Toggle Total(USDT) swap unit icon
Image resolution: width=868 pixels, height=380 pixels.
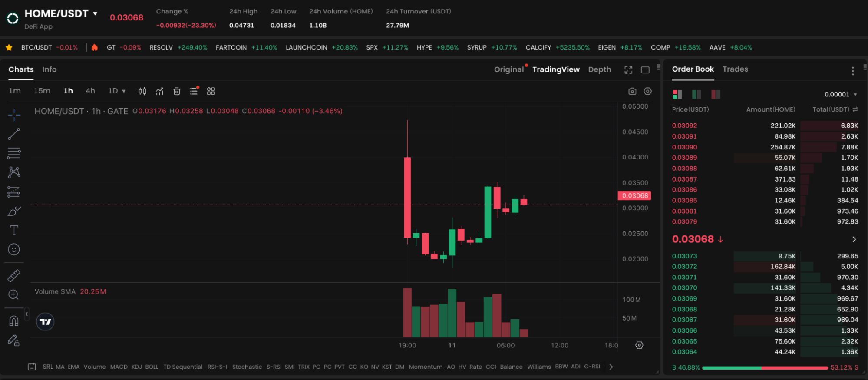click(855, 109)
